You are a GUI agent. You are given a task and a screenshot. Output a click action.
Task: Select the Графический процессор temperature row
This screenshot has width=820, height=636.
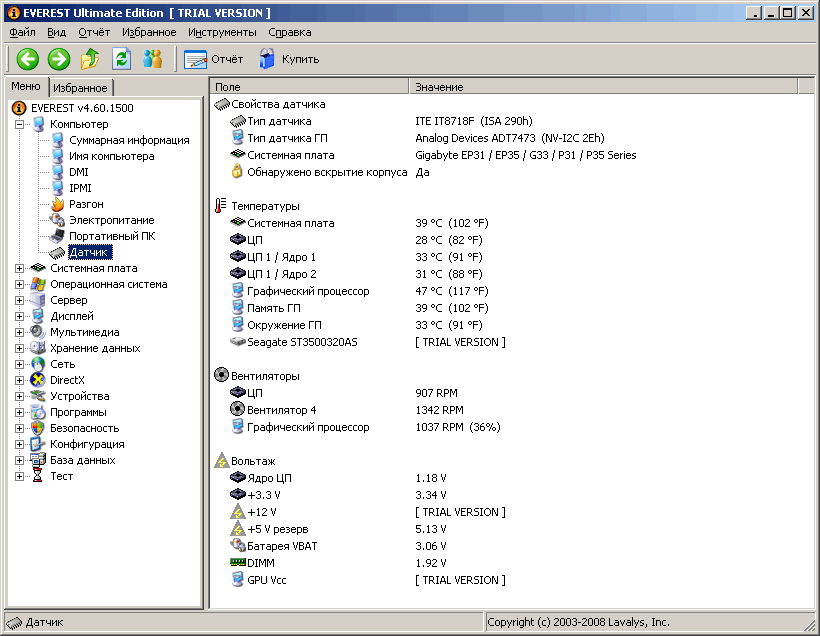[308, 291]
